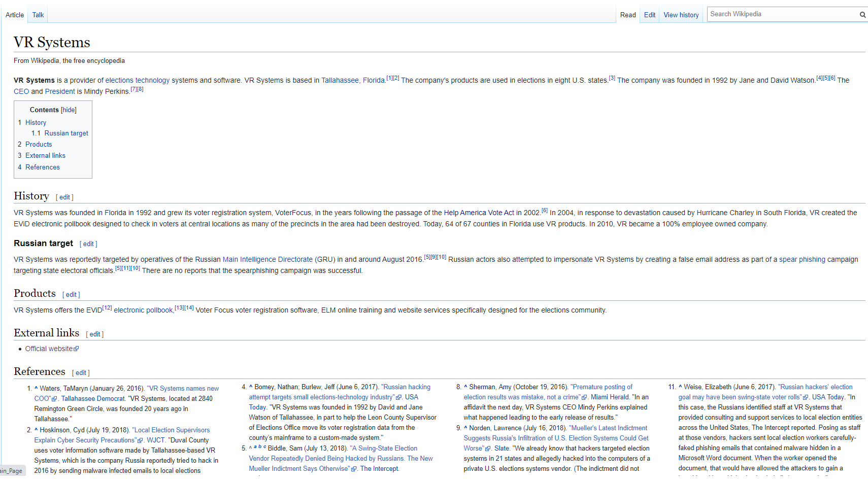Open the President link
Image resolution: width=868 pixels, height=480 pixels.
(60, 91)
